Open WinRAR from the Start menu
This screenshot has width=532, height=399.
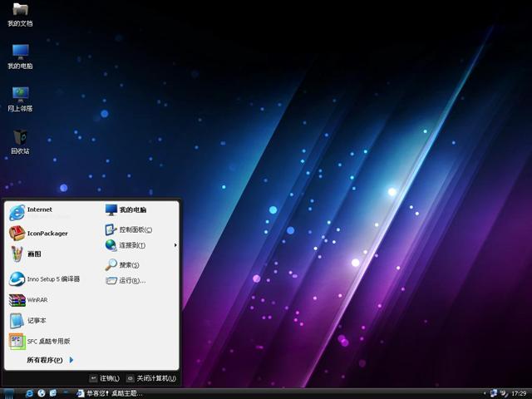click(37, 300)
